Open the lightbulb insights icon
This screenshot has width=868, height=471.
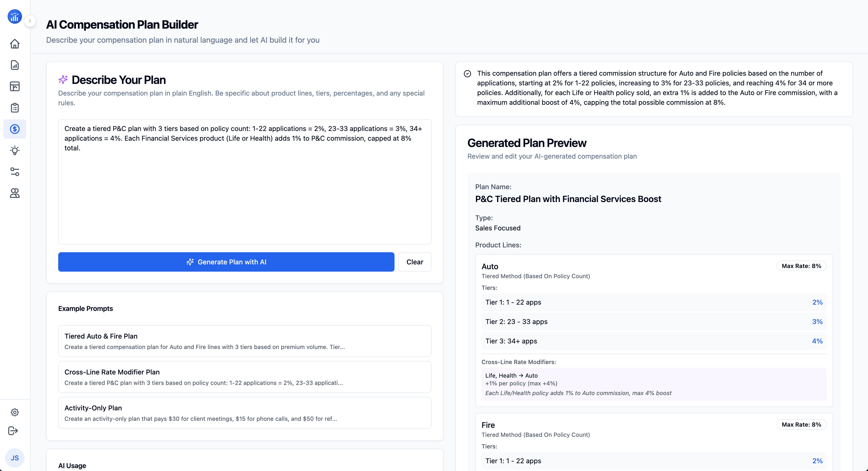tap(15, 150)
